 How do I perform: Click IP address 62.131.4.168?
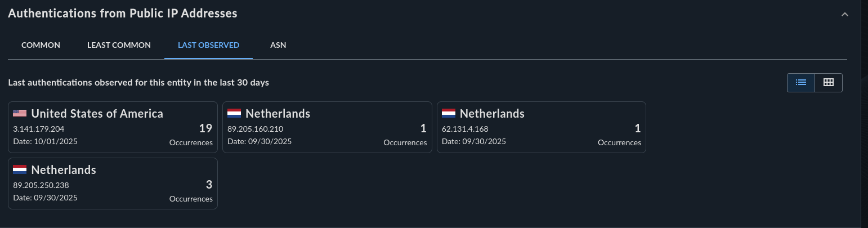click(x=465, y=129)
